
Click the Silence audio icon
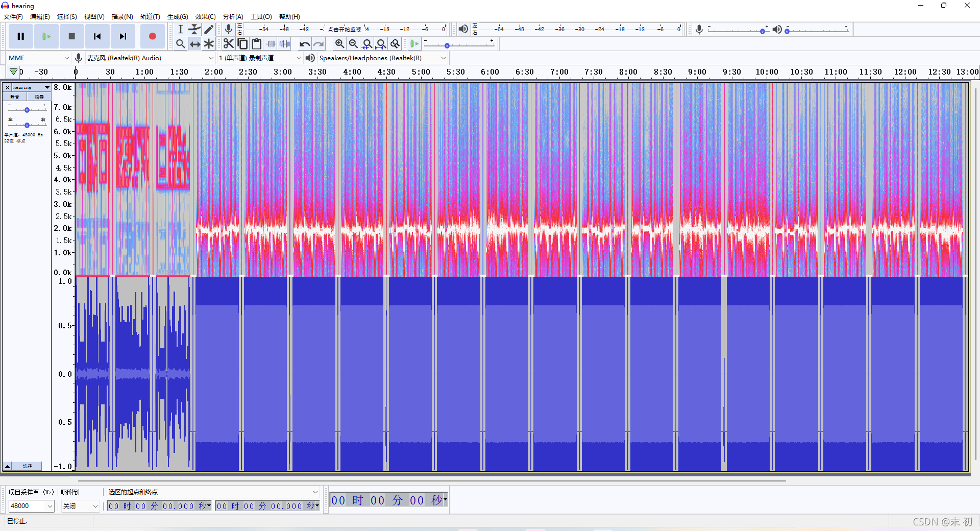[285, 44]
